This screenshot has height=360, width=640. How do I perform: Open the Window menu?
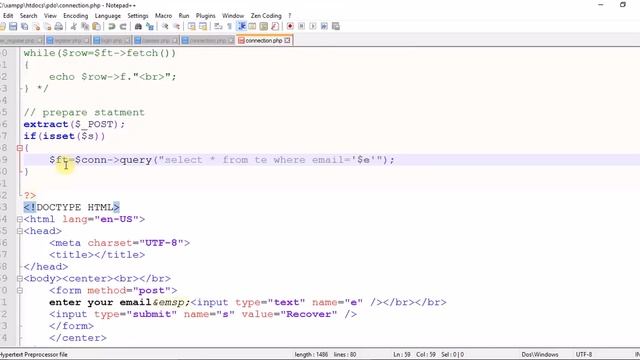(233, 16)
